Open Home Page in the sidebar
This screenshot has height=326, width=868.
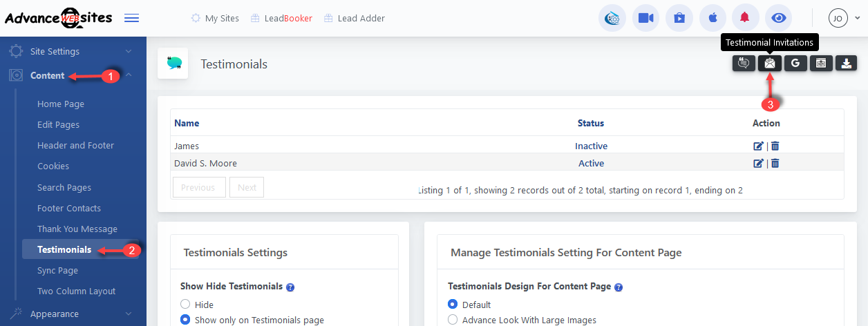coord(61,104)
